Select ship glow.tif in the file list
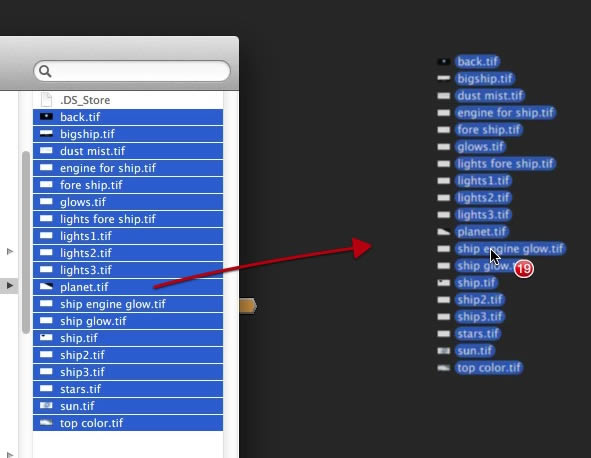This screenshot has width=591, height=458. point(128,321)
